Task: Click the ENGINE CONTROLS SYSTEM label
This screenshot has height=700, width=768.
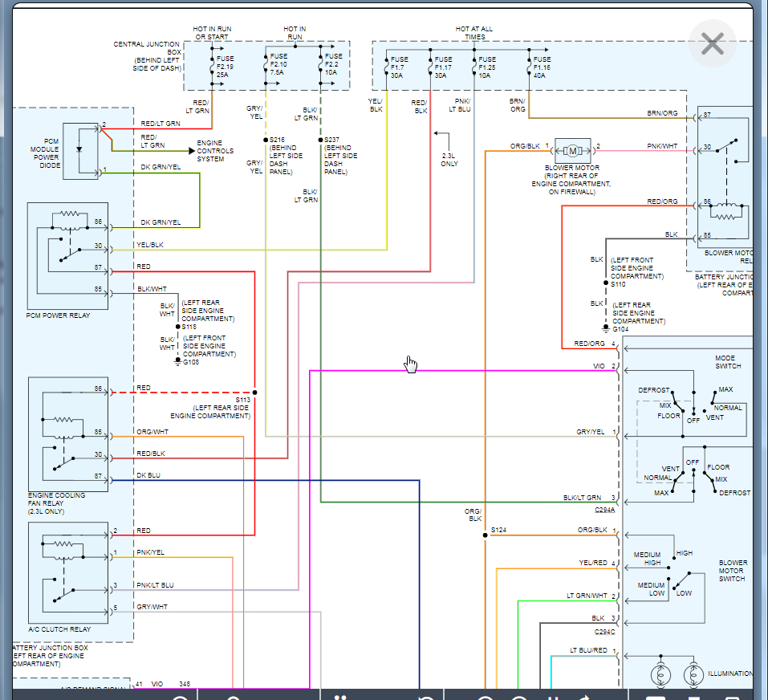Action: tap(215, 150)
